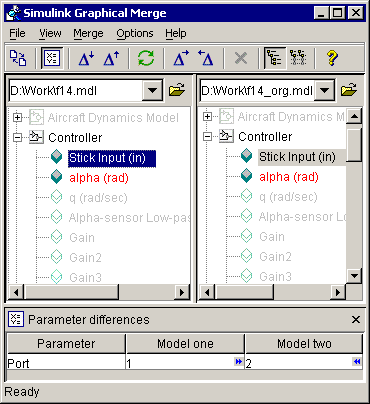Screen dimensions: 370x404
Task: Merge right to left with the delta-arrow icon
Action: click(206, 58)
